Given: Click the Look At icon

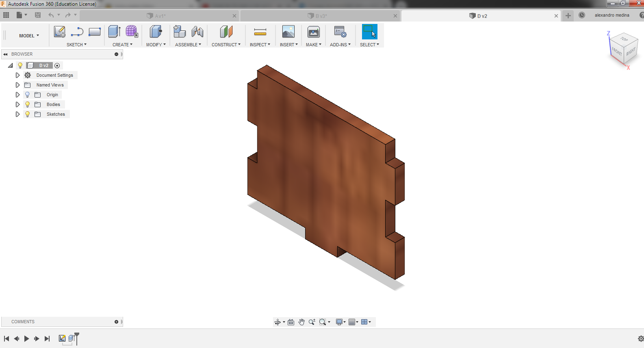Looking at the screenshot, I should click(x=291, y=322).
